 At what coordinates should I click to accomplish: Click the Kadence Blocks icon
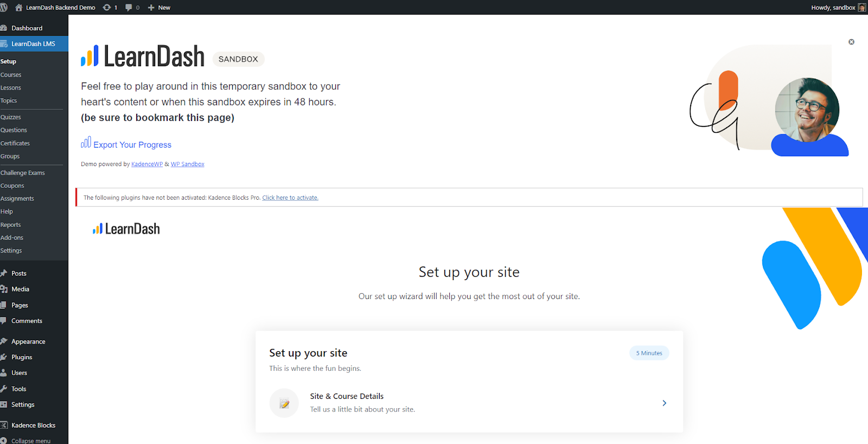point(4,425)
